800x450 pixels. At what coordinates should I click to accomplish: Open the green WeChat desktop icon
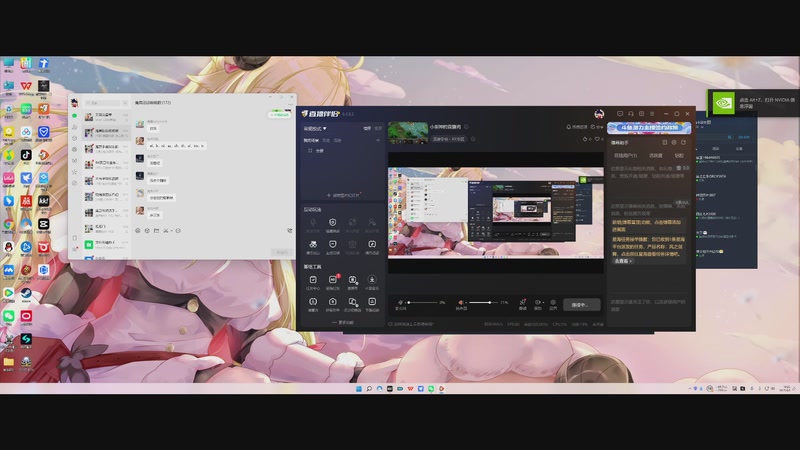9,316
